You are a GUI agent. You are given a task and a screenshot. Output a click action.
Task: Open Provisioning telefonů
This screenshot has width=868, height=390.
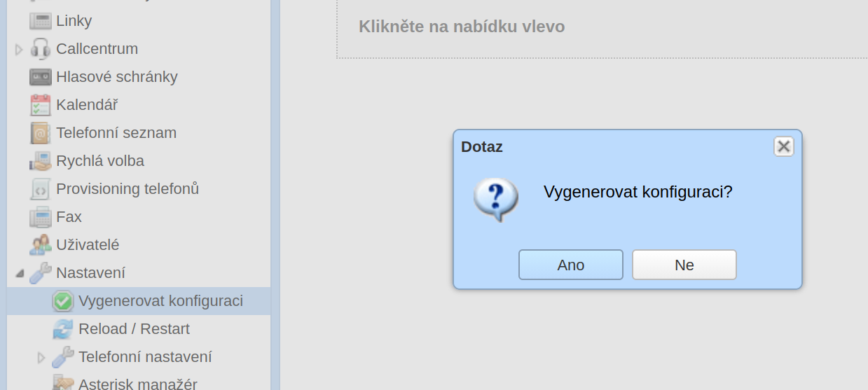pyautogui.click(x=128, y=189)
